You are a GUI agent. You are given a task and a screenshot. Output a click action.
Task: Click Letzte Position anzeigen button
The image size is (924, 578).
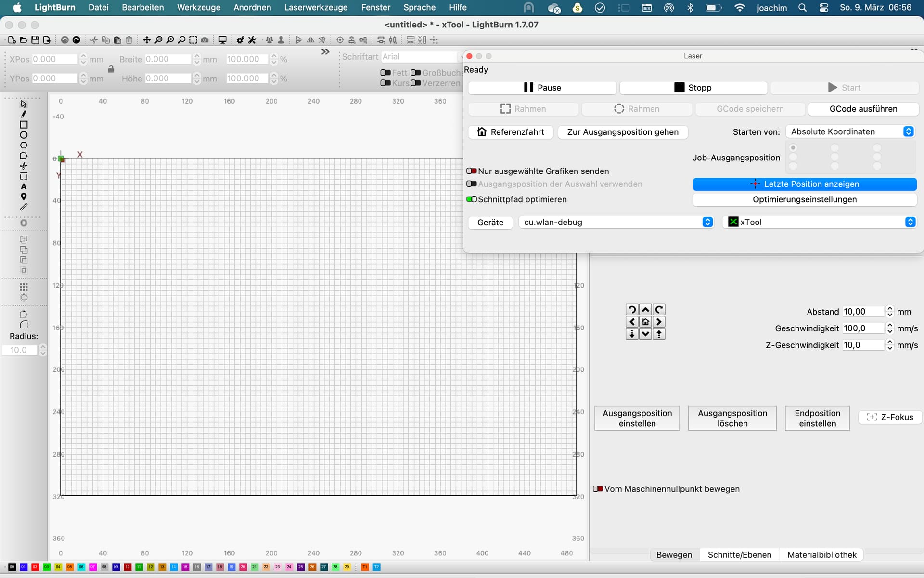click(805, 184)
